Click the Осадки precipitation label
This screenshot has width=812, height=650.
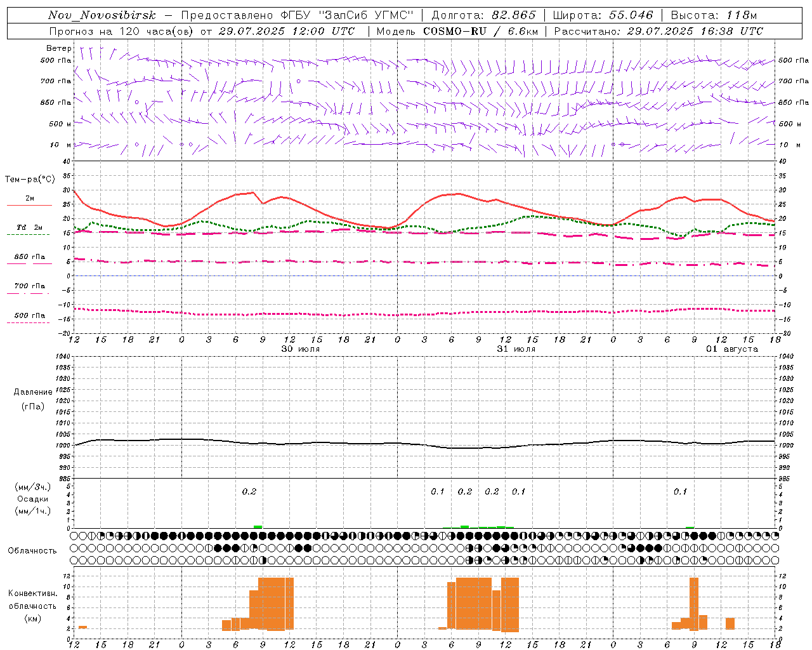click(33, 499)
